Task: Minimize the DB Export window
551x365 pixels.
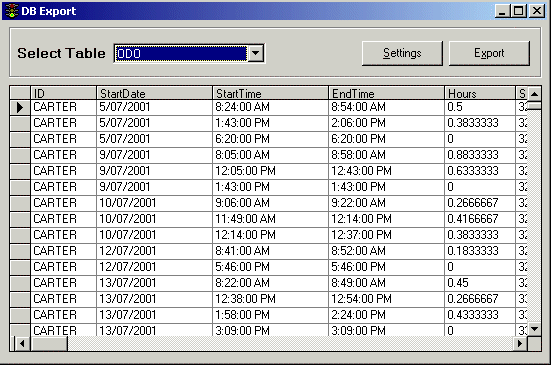Action: tap(502, 11)
